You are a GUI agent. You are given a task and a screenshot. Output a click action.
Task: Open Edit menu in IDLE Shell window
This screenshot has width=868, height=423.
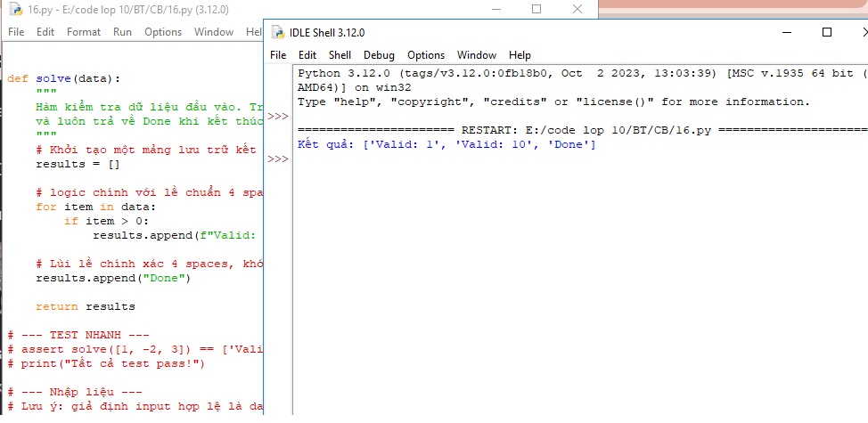[307, 54]
